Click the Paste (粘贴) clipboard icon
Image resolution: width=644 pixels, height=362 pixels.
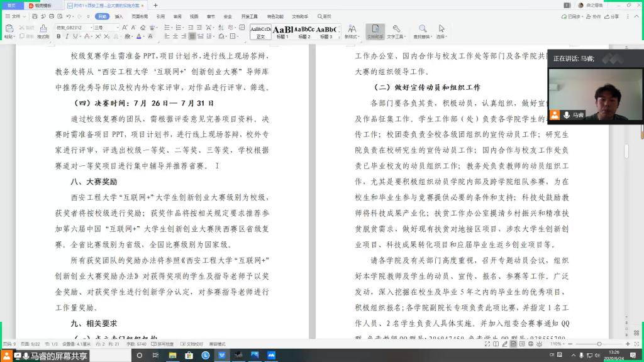click(9, 29)
